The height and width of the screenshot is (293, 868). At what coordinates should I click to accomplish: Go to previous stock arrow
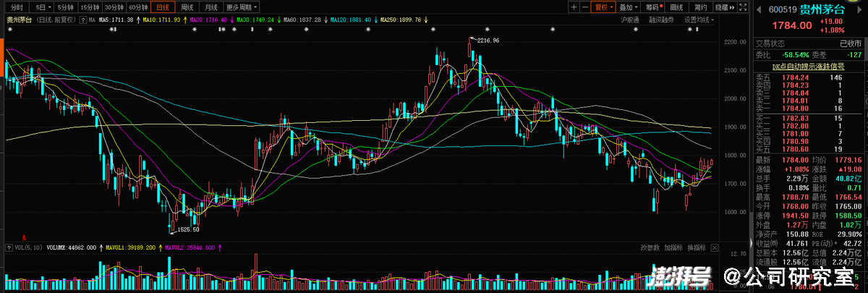coord(759,10)
